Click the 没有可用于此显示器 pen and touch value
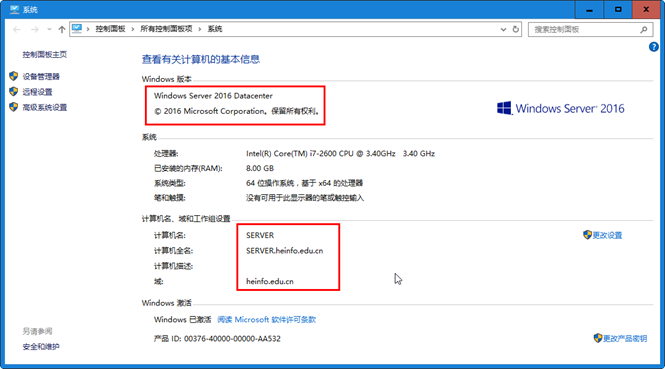 tap(305, 198)
